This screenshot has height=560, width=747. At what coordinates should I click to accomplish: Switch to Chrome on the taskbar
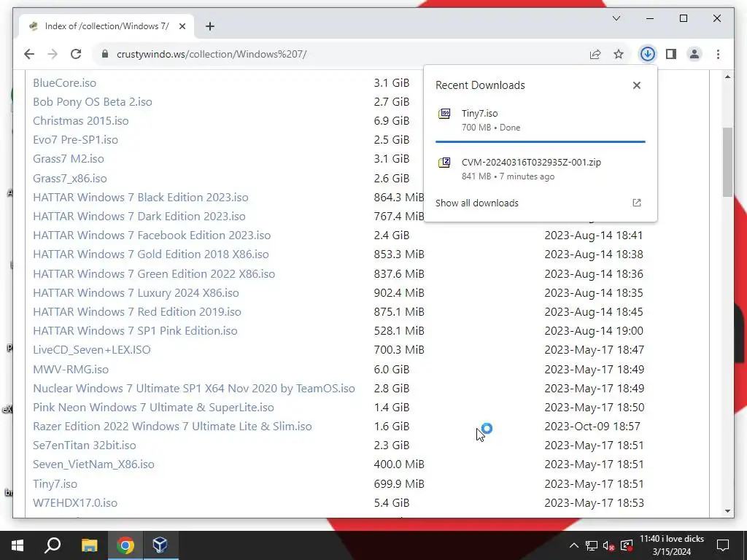pyautogui.click(x=125, y=545)
